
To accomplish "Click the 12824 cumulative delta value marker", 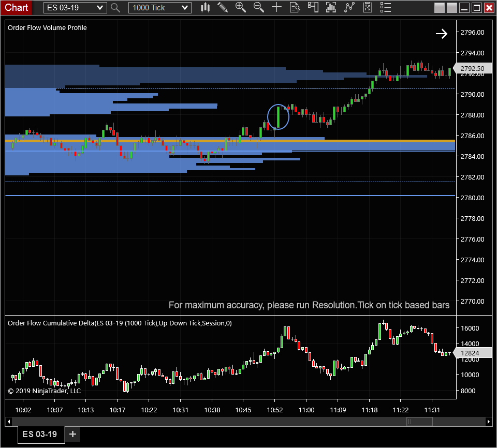I will pyautogui.click(x=472, y=353).
